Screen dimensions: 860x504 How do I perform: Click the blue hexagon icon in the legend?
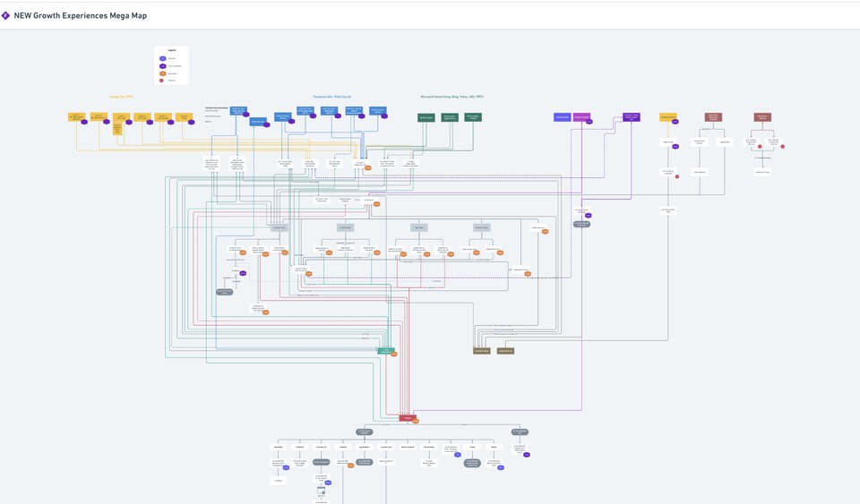pyautogui.click(x=163, y=58)
